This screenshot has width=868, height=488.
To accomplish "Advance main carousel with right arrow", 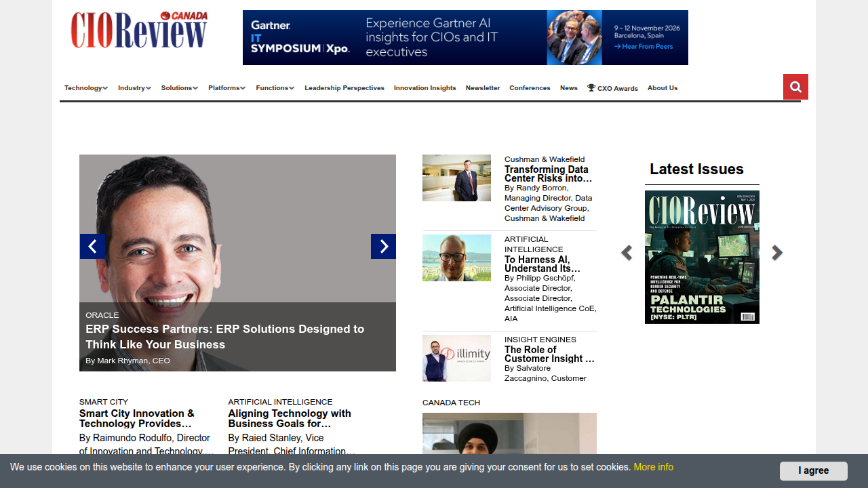I will click(383, 246).
